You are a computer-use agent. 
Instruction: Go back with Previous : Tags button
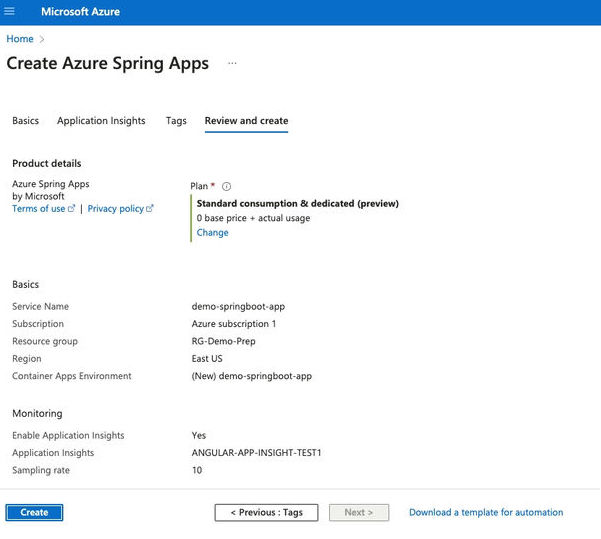point(266,513)
